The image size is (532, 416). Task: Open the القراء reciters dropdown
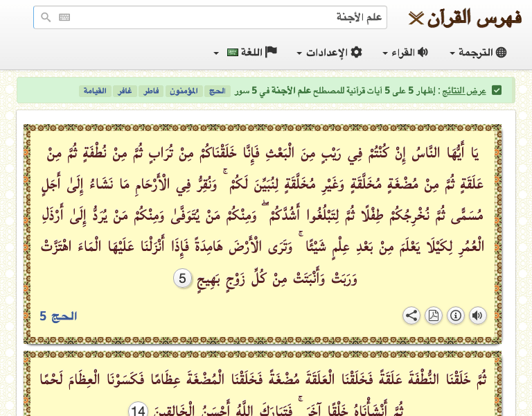click(x=405, y=52)
